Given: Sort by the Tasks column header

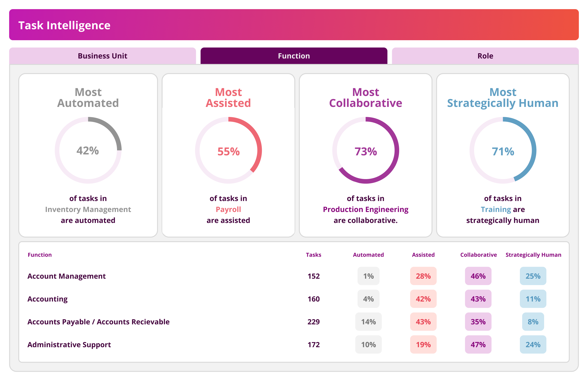Looking at the screenshot, I should coord(313,255).
